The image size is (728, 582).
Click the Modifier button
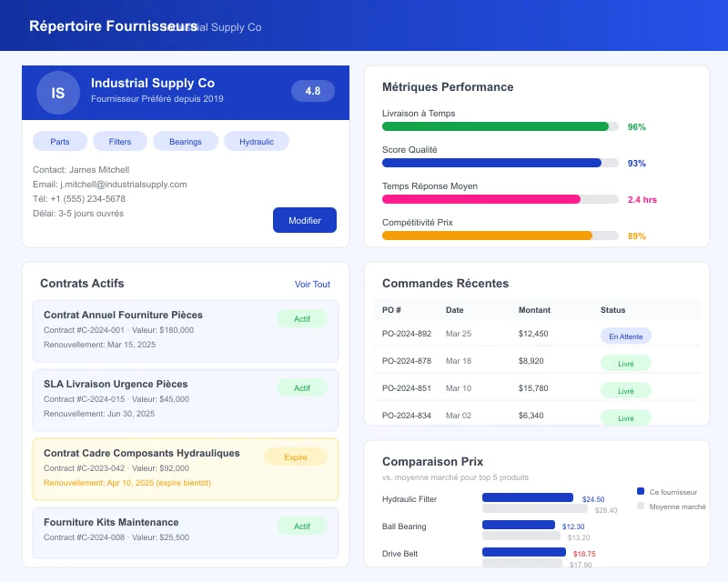[x=304, y=220]
